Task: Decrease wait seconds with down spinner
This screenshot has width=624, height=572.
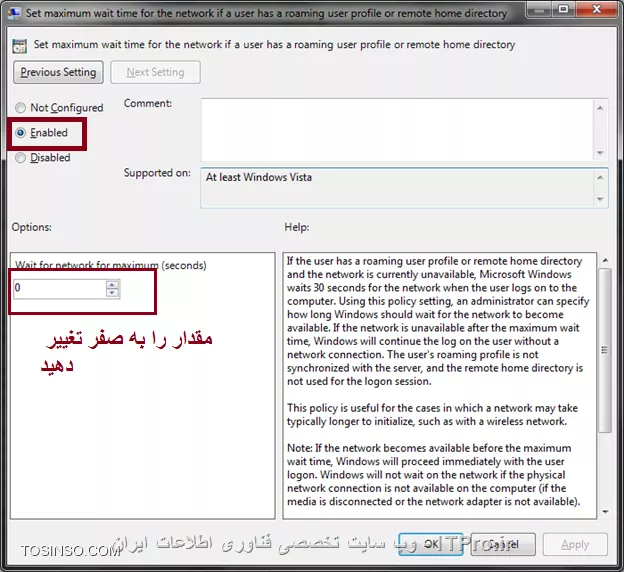Action: pyautogui.click(x=112, y=293)
